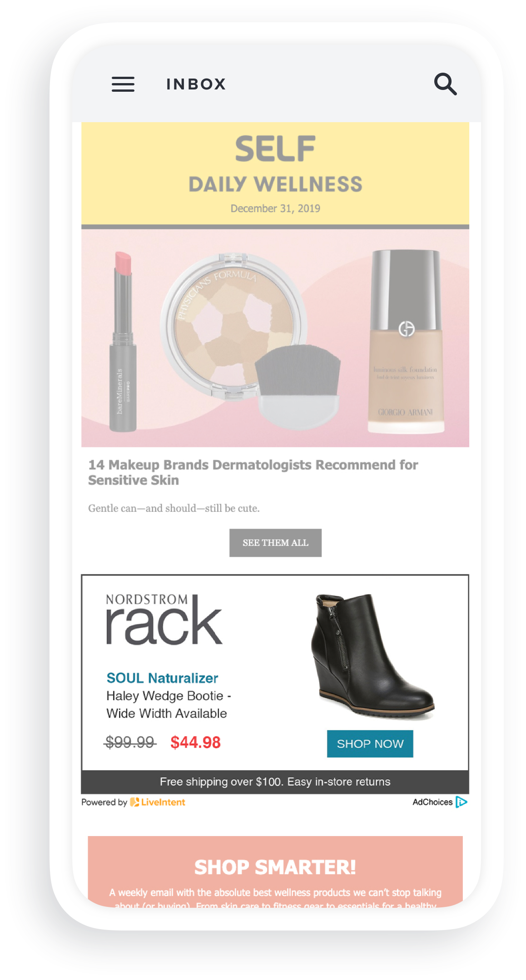This screenshot has height=980, width=526.
Task: Click the SELF logo header
Action: (x=275, y=149)
